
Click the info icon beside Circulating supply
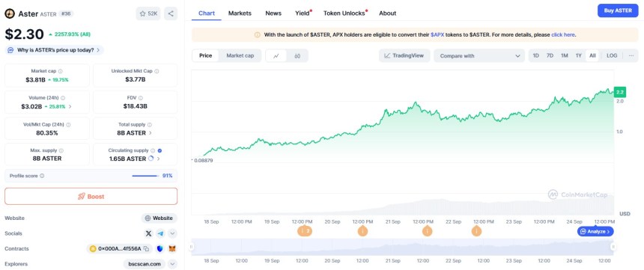coord(152,150)
